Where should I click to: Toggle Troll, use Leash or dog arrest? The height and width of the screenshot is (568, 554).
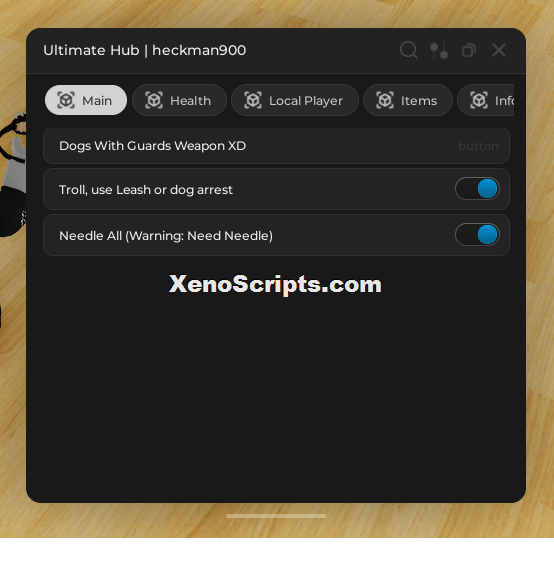coord(477,189)
